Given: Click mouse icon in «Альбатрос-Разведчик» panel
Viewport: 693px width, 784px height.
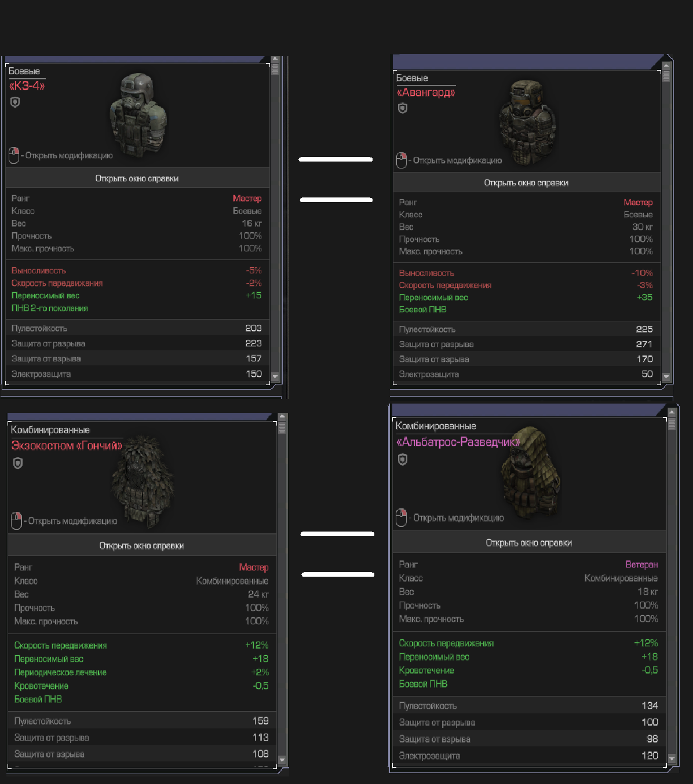Looking at the screenshot, I should point(402,518).
